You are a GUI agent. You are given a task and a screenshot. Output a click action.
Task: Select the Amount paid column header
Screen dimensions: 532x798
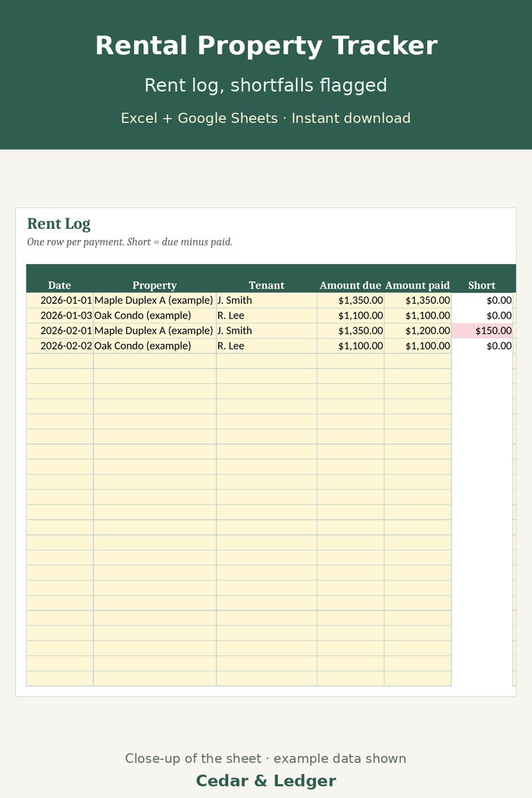[x=418, y=285]
